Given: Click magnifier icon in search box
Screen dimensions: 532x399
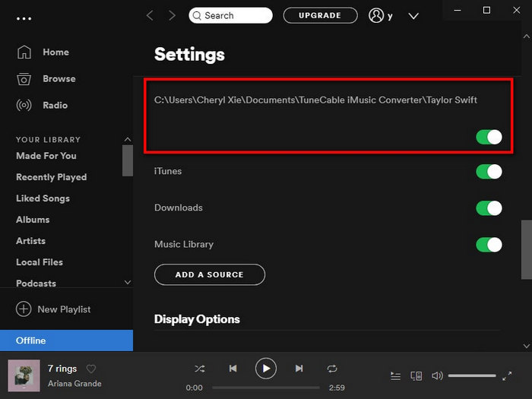Looking at the screenshot, I should [197, 16].
